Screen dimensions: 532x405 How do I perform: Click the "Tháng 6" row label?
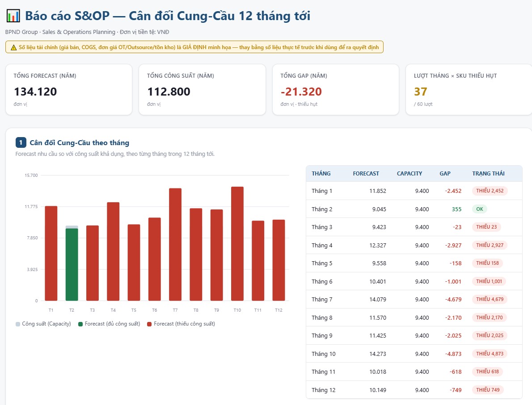click(321, 281)
